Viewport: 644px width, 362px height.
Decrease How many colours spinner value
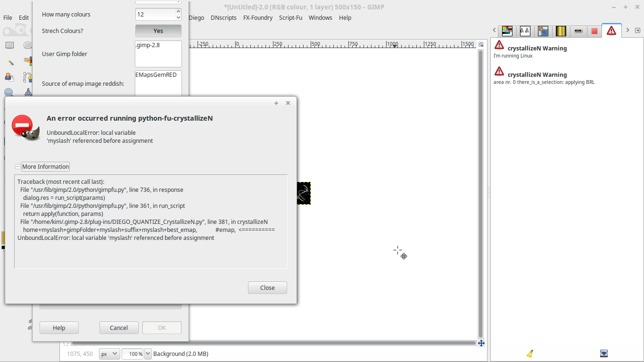[x=178, y=17]
